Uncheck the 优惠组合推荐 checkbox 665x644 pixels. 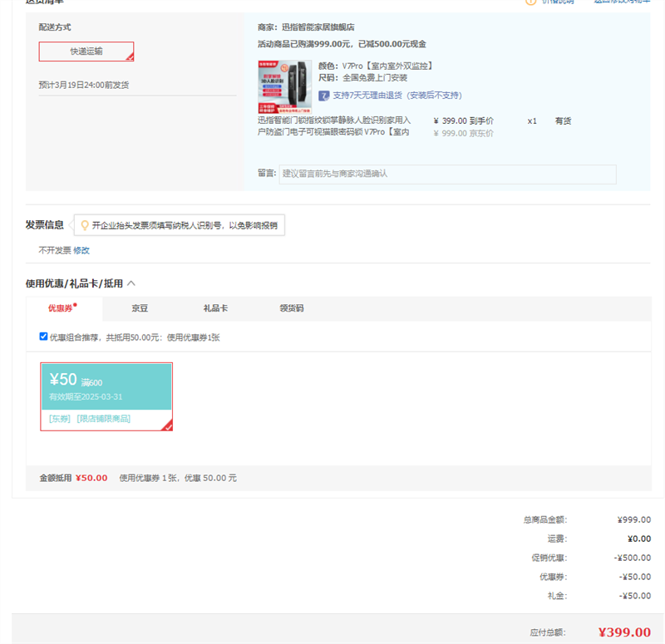tap(43, 337)
